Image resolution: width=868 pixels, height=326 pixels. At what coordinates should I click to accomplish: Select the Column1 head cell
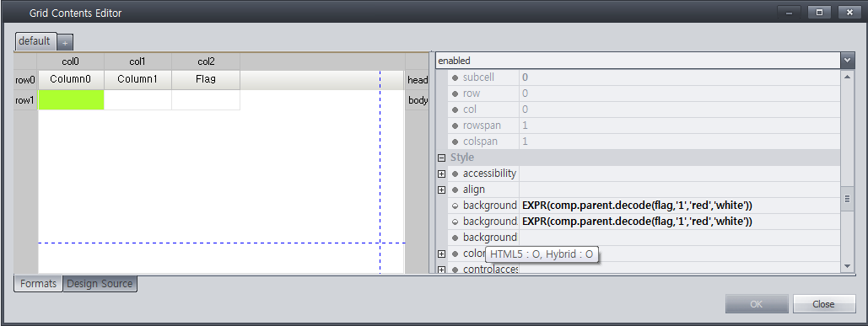pyautogui.click(x=137, y=79)
